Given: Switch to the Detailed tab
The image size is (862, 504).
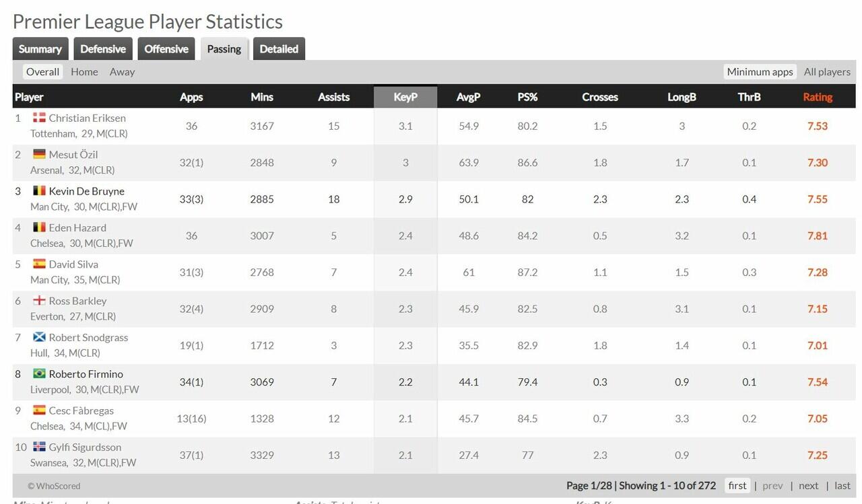Looking at the screenshot, I should click(x=279, y=49).
